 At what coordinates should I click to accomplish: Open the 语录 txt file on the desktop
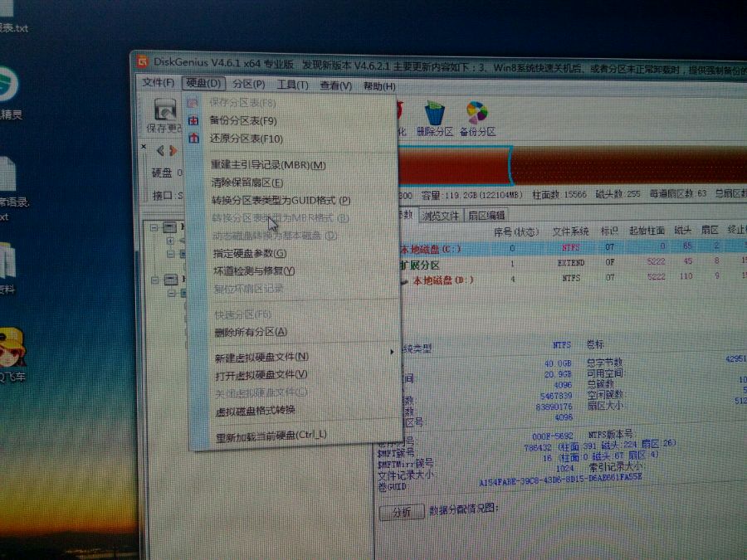click(x=7, y=174)
